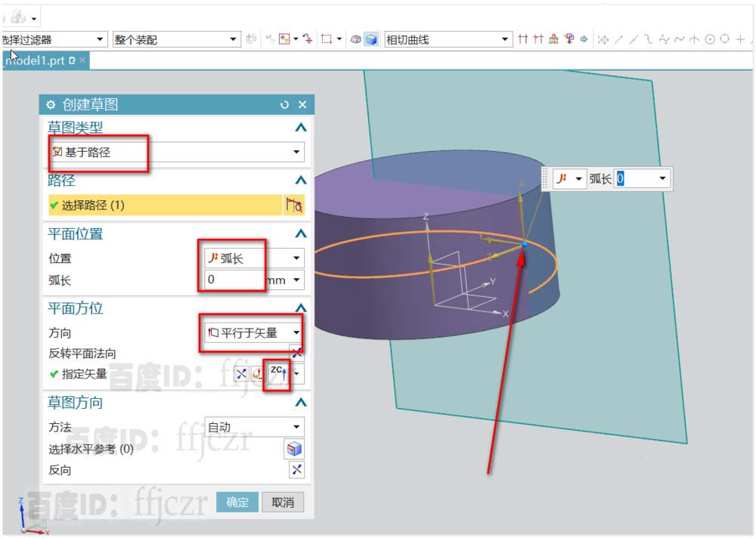Open the 草图类型 基于路径 dropdown
This screenshot has width=756, height=538.
296,152
